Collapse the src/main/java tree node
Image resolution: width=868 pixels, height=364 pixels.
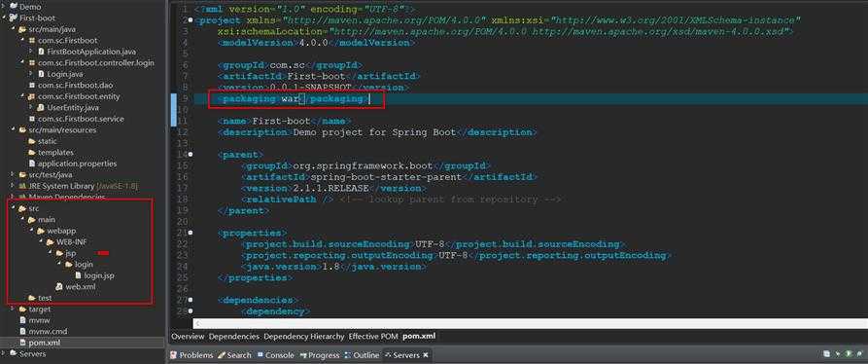coord(14,29)
